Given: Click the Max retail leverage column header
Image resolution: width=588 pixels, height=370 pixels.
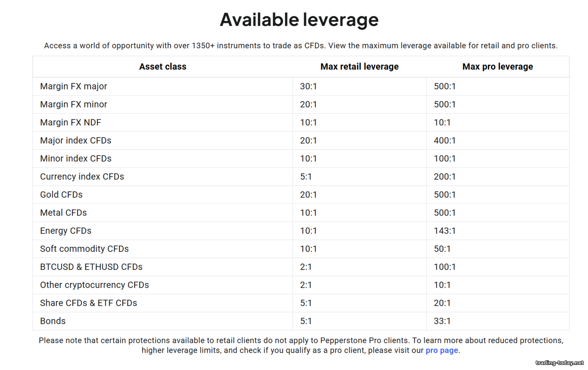Looking at the screenshot, I should 359,67.
